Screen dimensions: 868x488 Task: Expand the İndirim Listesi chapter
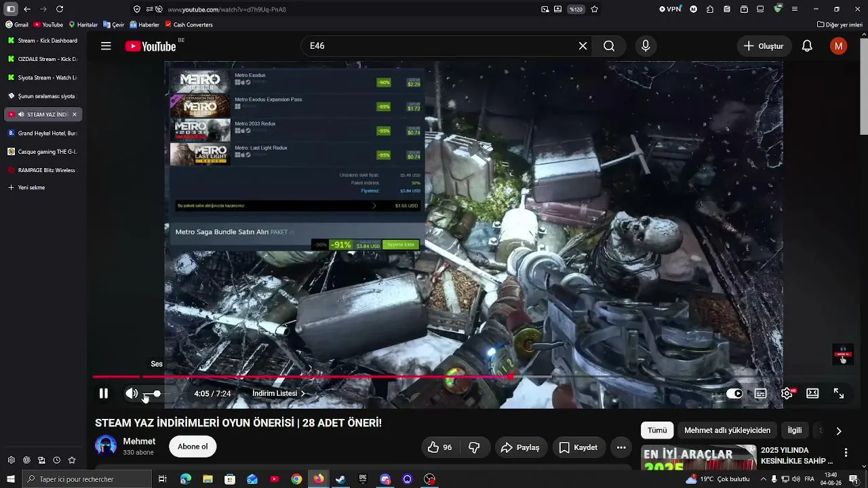tap(279, 394)
